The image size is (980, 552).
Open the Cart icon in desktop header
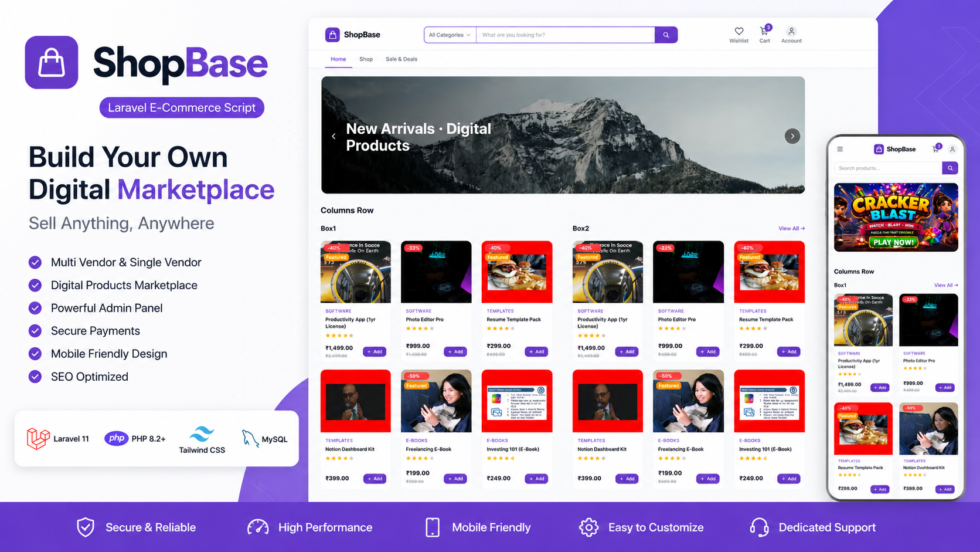coord(764,31)
